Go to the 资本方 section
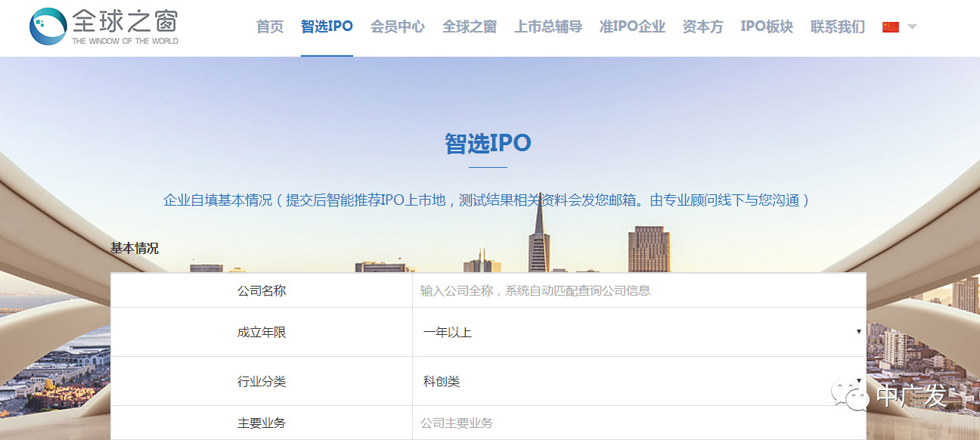Screen dimensions: 980x440 pos(702,27)
